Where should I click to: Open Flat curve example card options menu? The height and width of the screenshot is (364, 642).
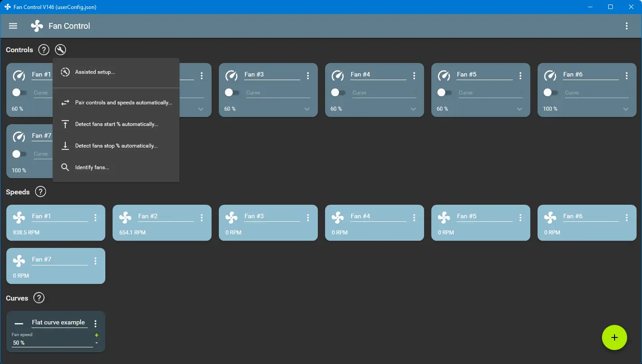click(x=95, y=324)
